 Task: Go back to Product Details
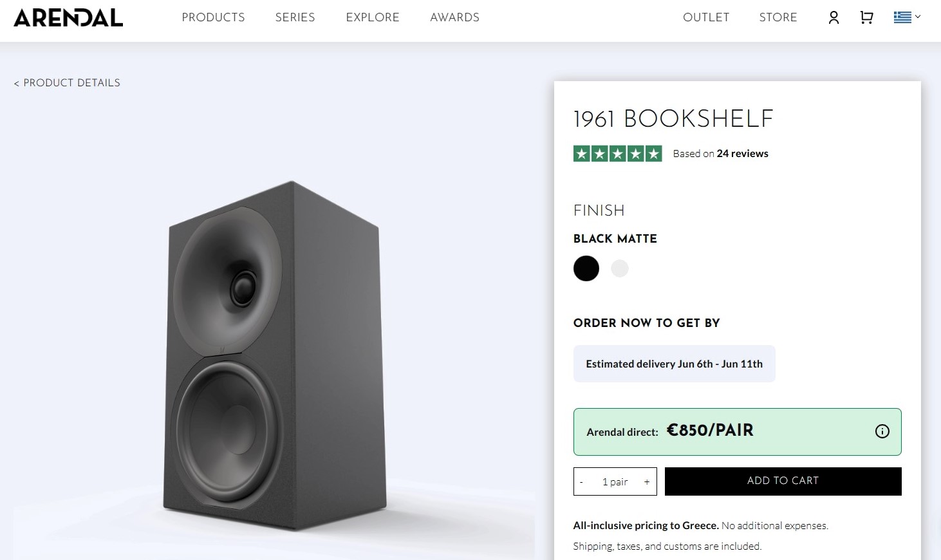(67, 82)
